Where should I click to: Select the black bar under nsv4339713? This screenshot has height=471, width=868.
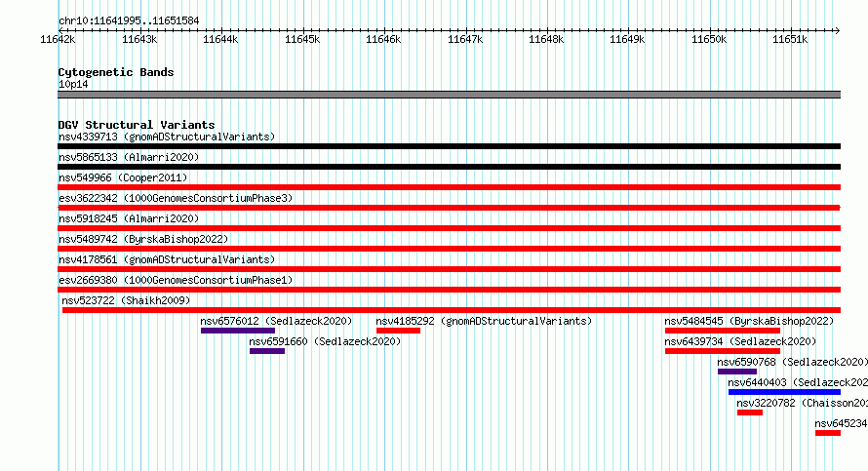tap(449, 146)
